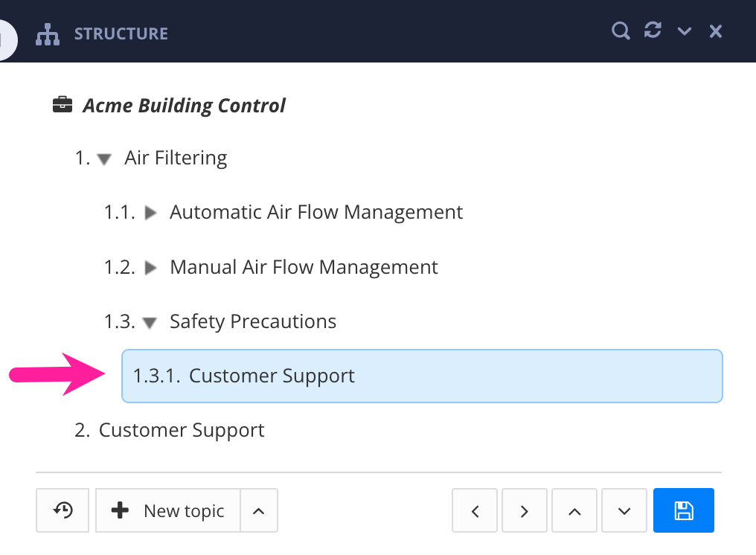Screen dimensions: 756x555
Task: Click the sitemap Structure icon
Action: point(48,34)
